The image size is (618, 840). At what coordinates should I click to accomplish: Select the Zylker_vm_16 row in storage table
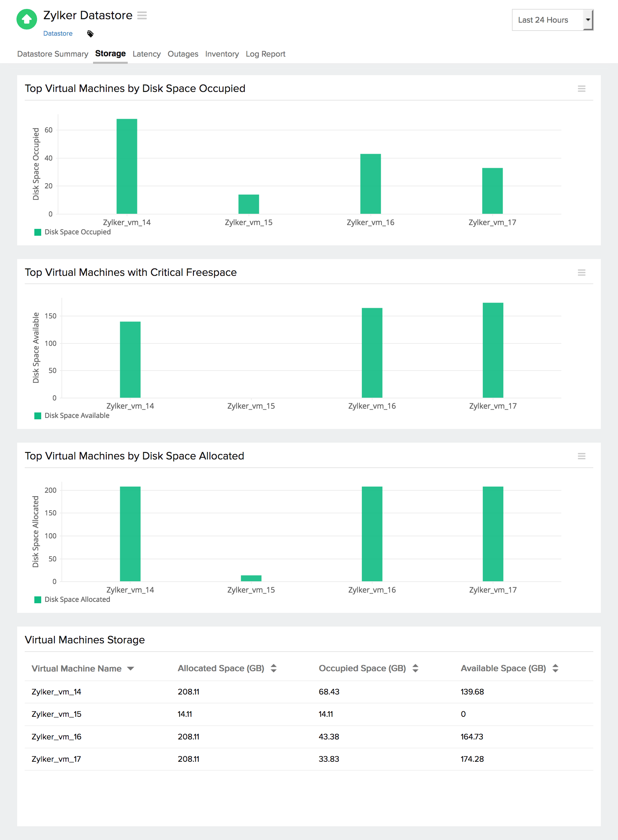coord(57,736)
